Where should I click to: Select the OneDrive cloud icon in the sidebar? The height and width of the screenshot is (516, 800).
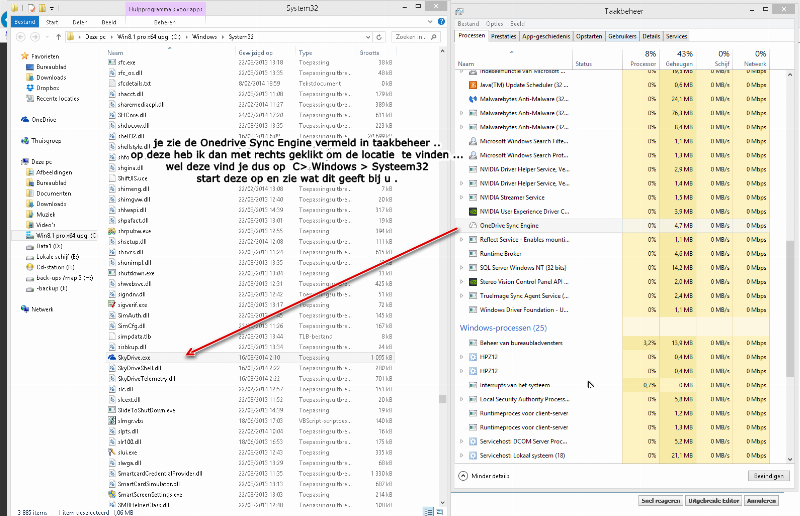click(25, 119)
